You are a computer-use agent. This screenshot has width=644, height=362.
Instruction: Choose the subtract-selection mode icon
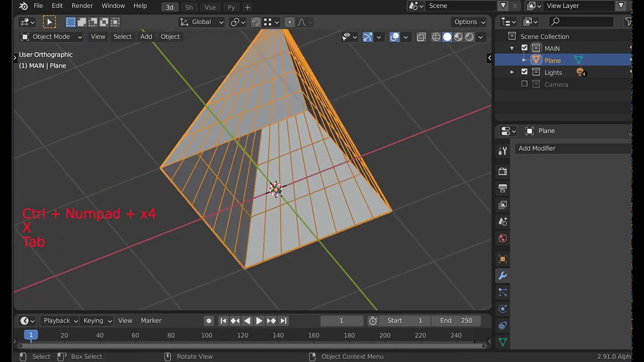point(93,22)
